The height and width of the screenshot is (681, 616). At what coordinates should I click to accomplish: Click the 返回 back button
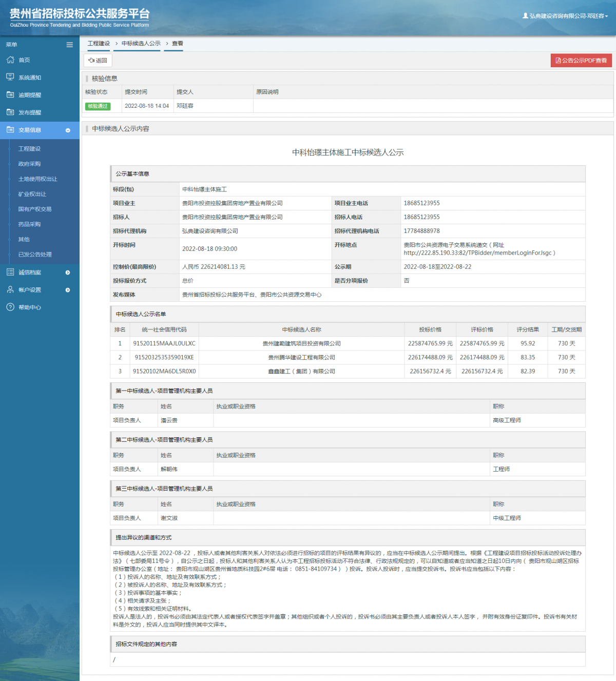98,61
